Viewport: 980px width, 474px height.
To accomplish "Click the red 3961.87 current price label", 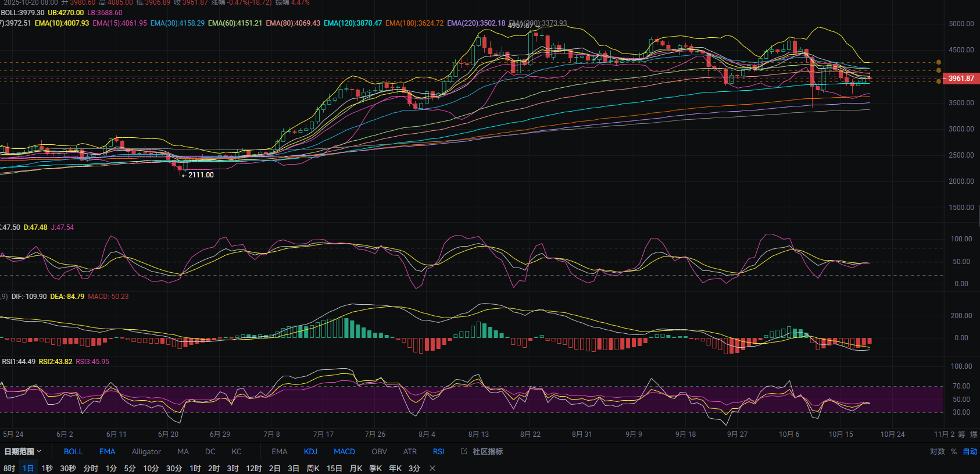I will point(961,79).
